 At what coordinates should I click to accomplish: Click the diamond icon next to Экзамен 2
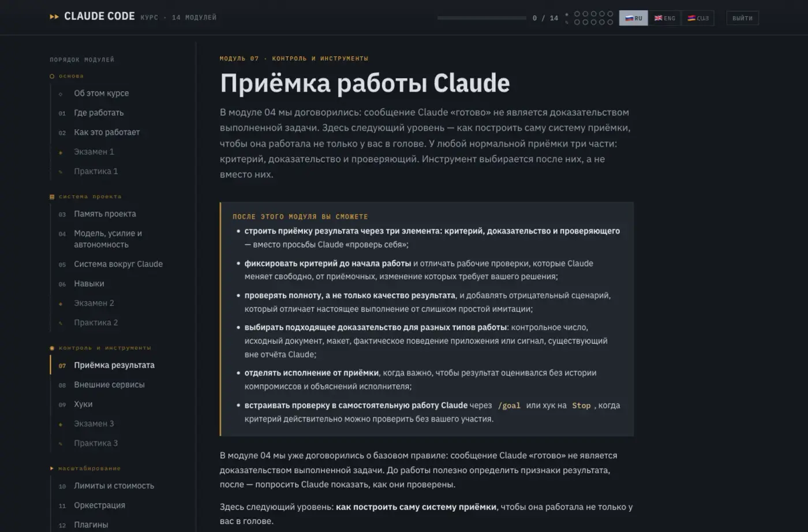pos(61,304)
